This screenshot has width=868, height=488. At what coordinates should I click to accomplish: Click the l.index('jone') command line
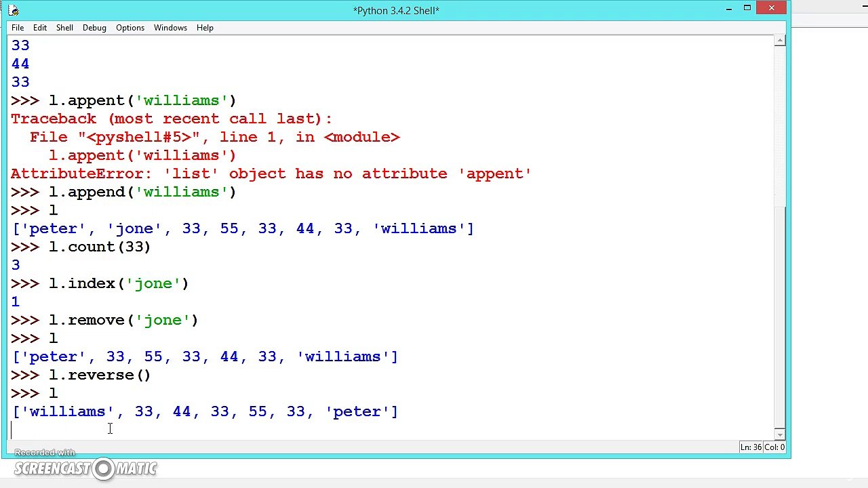[x=99, y=283]
